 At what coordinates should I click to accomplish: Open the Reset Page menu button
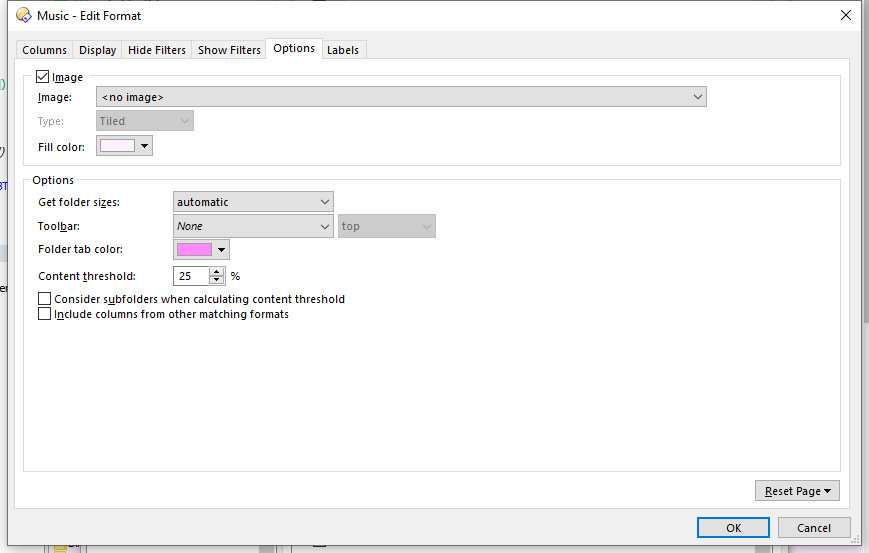(x=797, y=491)
